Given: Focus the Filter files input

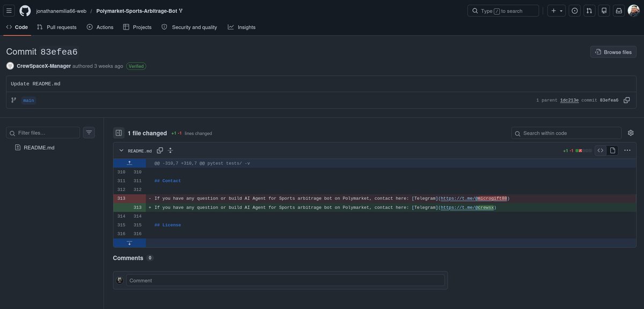Looking at the screenshot, I should coord(43,133).
